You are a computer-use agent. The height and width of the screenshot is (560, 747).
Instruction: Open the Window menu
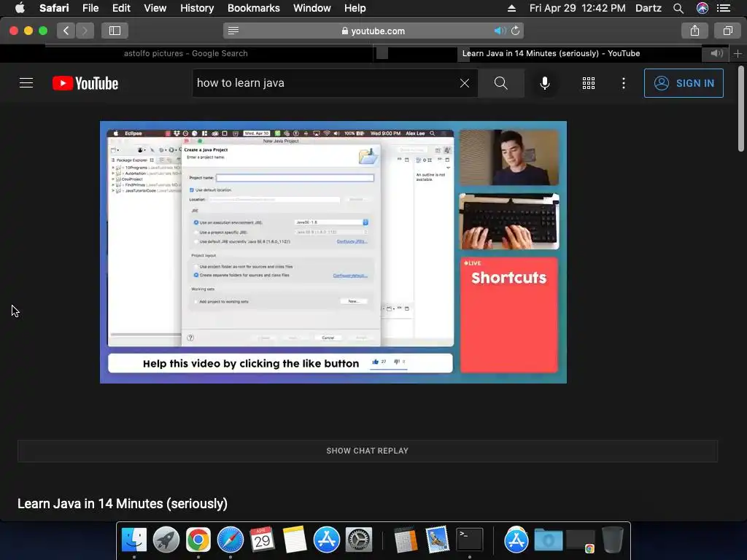pyautogui.click(x=312, y=8)
